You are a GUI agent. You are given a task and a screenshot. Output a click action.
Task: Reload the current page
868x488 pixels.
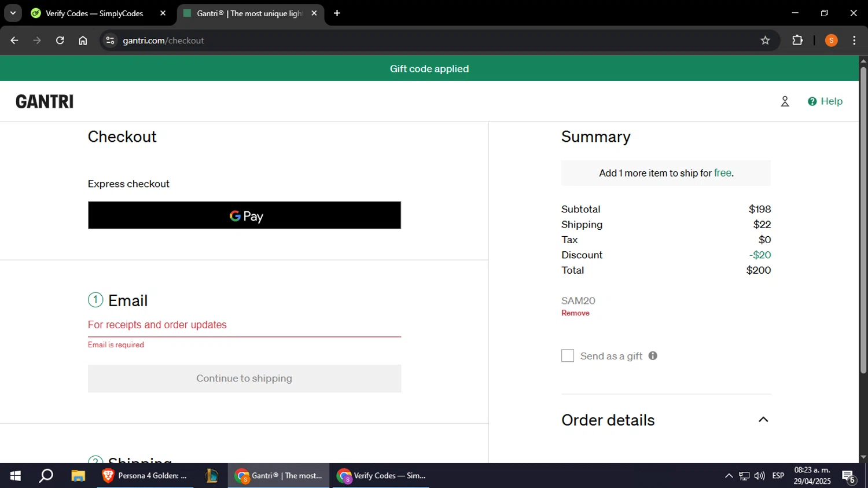60,41
